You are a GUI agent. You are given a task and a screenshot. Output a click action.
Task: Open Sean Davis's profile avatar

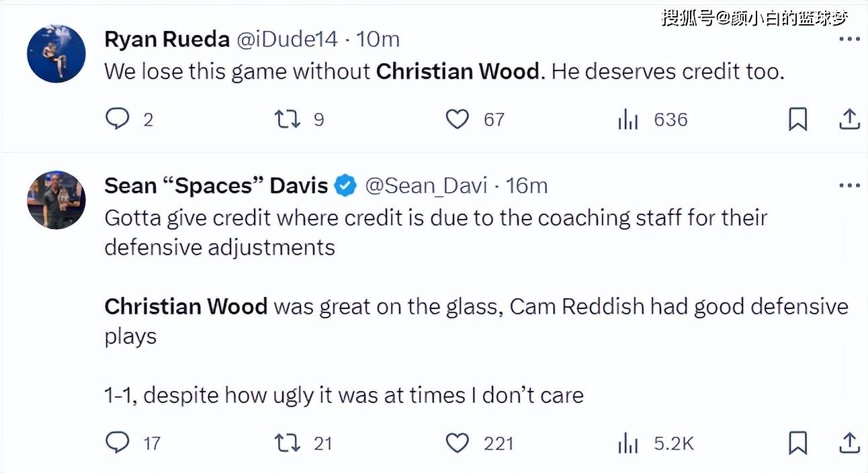click(56, 200)
